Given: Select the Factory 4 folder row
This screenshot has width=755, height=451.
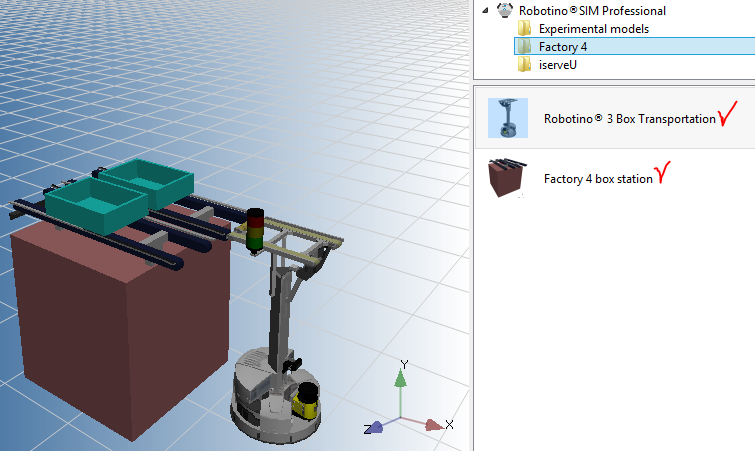Looking at the screenshot, I should tap(635, 46).
